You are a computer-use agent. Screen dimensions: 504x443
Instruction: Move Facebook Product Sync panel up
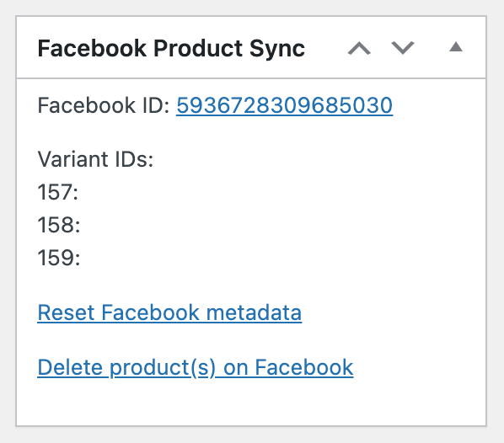(359, 48)
